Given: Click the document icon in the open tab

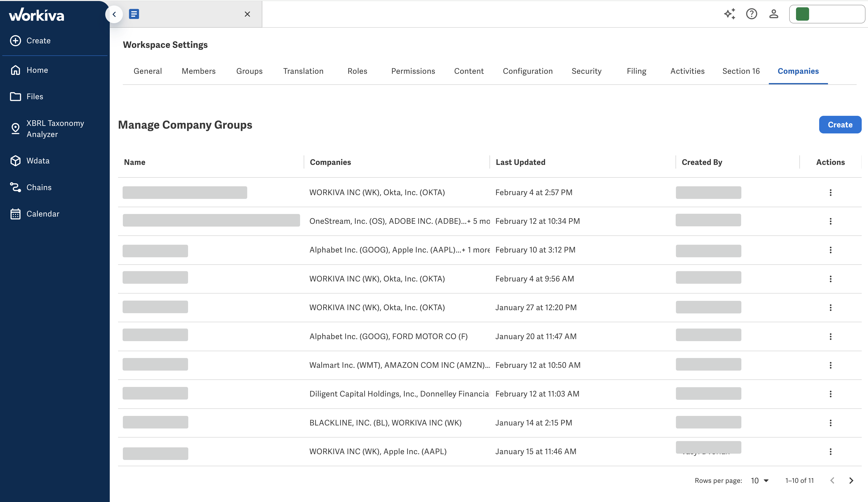Looking at the screenshot, I should [134, 14].
